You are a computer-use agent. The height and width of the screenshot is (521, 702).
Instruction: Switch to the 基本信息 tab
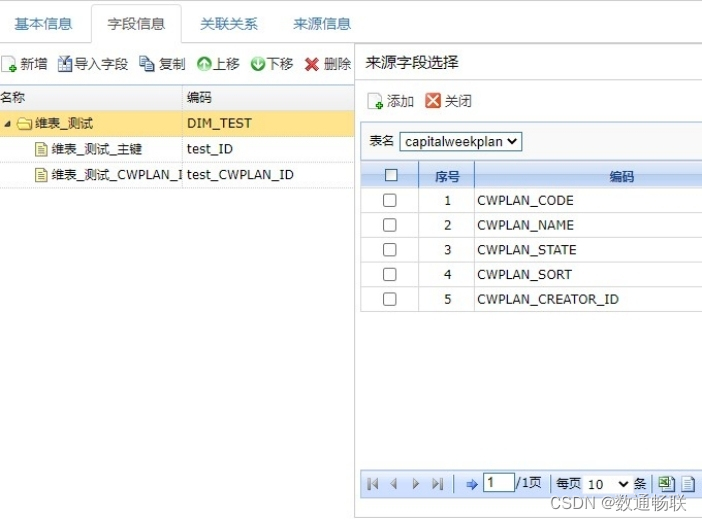pyautogui.click(x=43, y=24)
